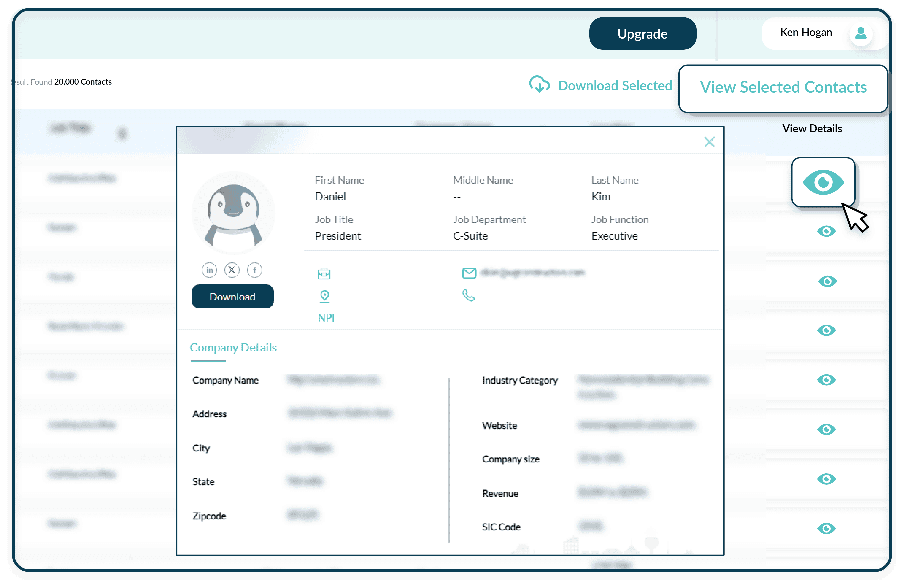Image resolution: width=904 pixels, height=588 pixels.
Task: Open View Selected Contacts panel
Action: 783,86
